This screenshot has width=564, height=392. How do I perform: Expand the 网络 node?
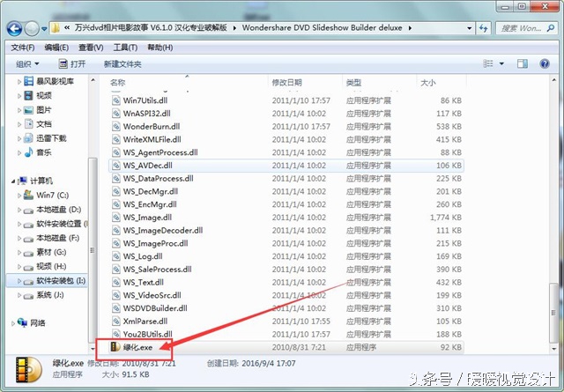click(13, 323)
